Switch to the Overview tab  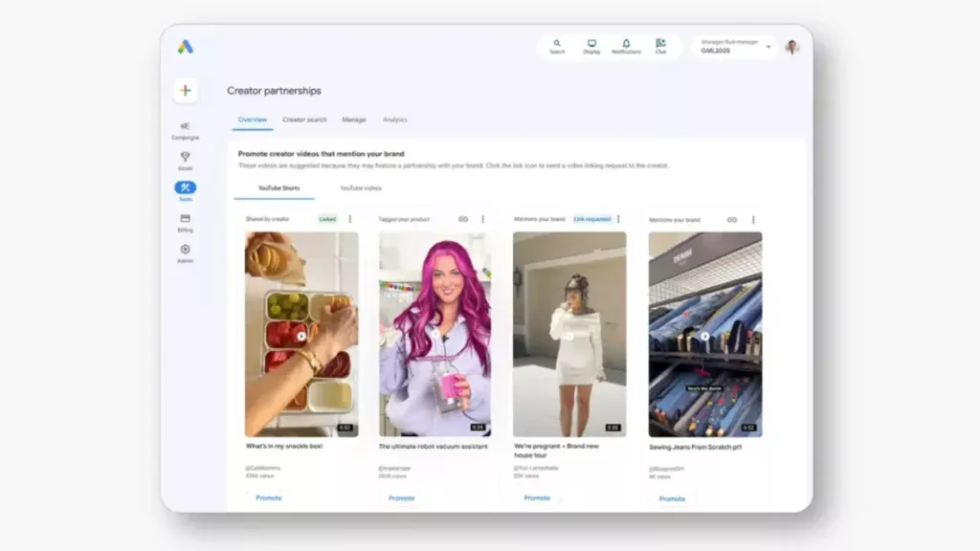pos(253,120)
